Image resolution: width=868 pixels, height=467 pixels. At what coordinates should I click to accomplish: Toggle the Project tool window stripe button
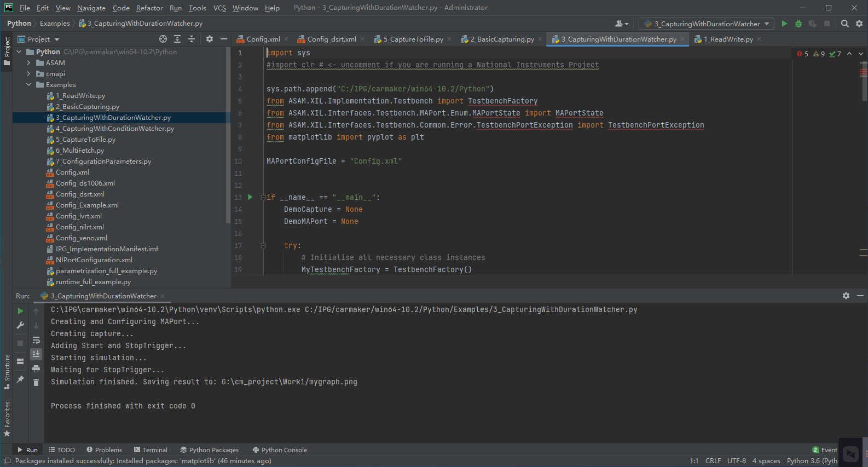click(7, 50)
